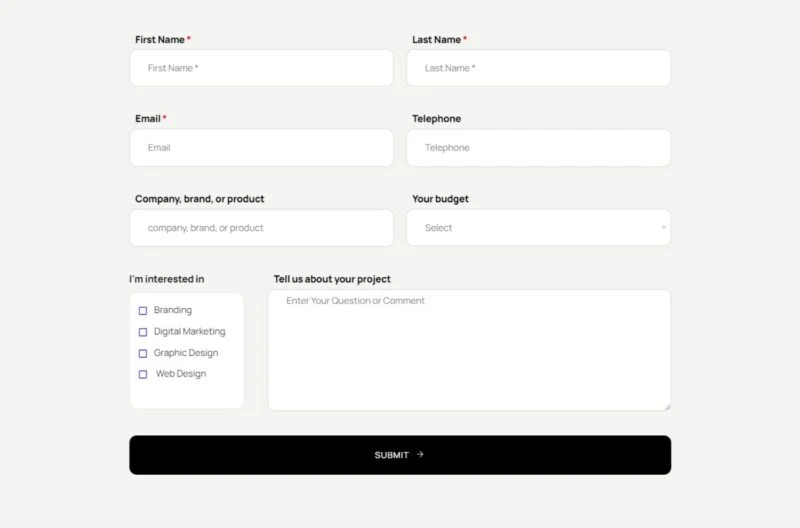Screen dimensions: 800x528
Task: Check the Graphic Design checkbox
Action: [x=143, y=354]
